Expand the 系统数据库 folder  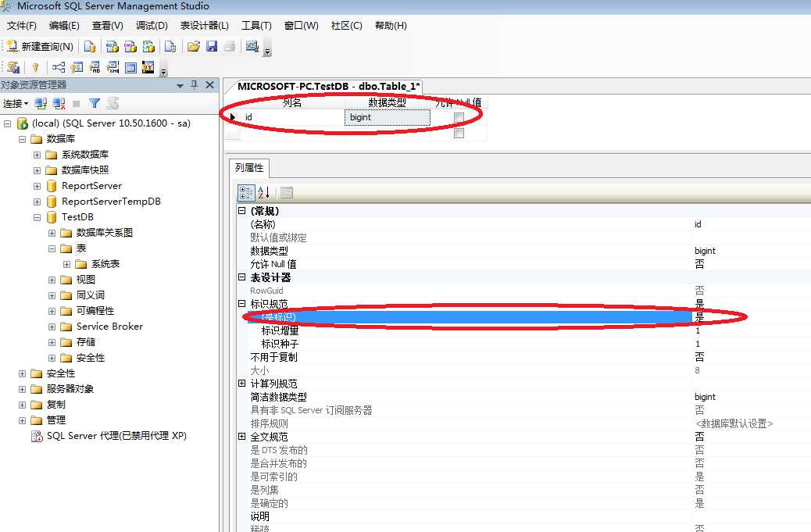point(37,155)
